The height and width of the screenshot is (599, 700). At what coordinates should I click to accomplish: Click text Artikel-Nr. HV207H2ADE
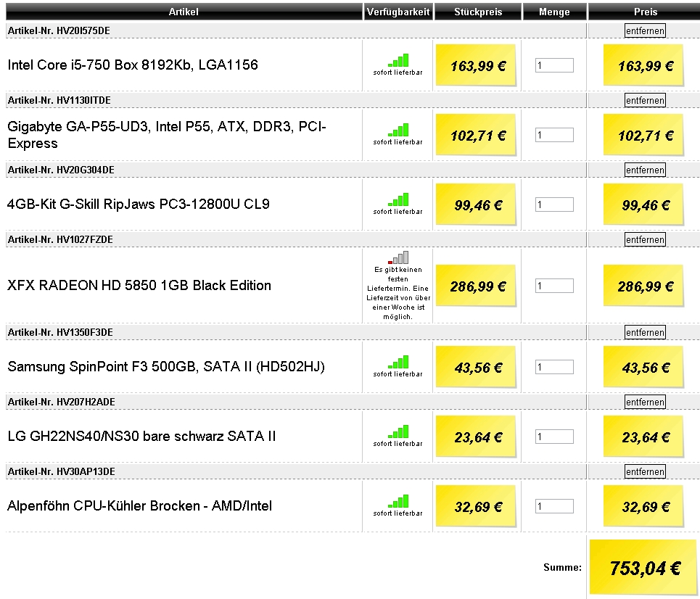[x=62, y=402]
